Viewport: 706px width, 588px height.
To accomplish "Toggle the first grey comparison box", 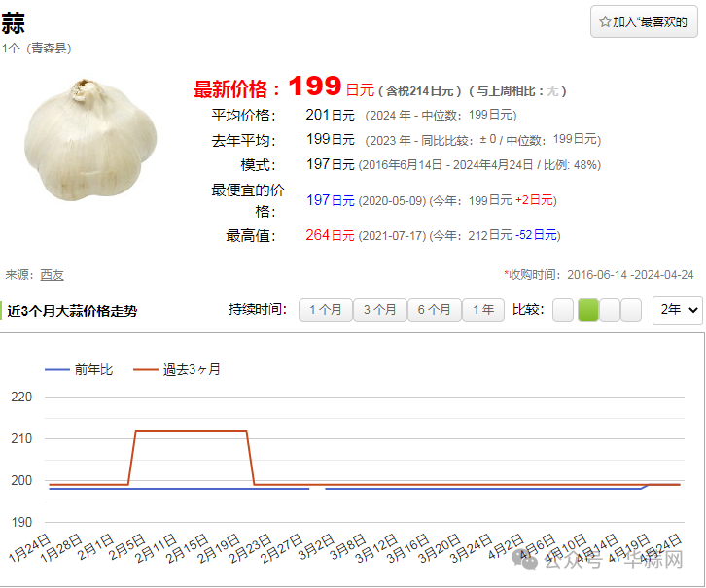I will point(563,310).
